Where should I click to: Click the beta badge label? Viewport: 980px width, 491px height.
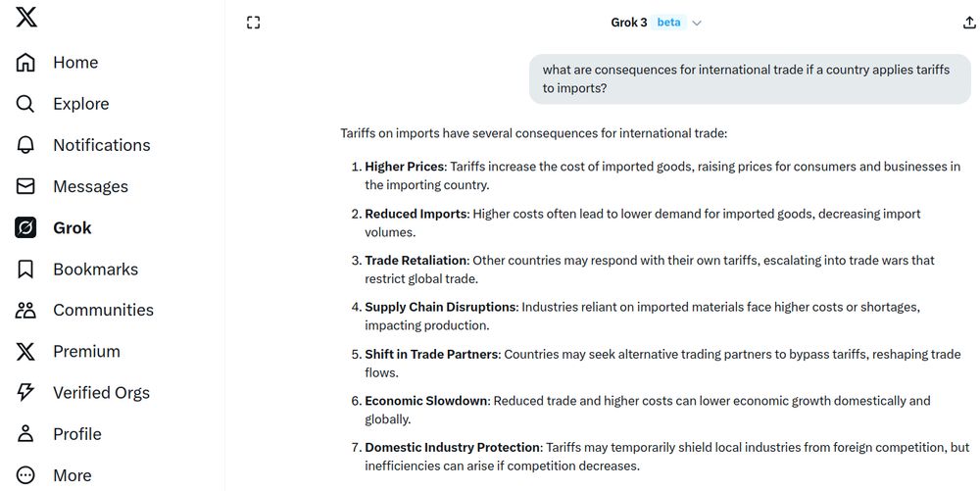click(668, 23)
